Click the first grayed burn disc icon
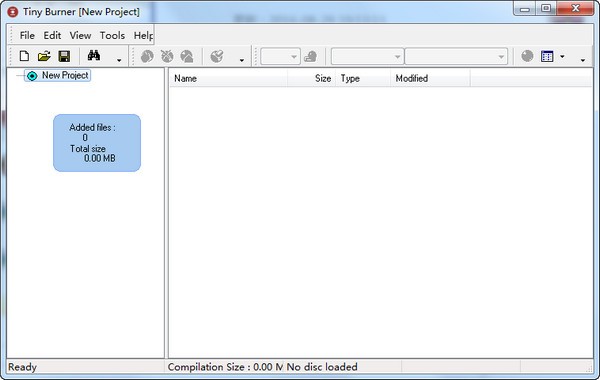This screenshot has width=600, height=380. [x=147, y=56]
